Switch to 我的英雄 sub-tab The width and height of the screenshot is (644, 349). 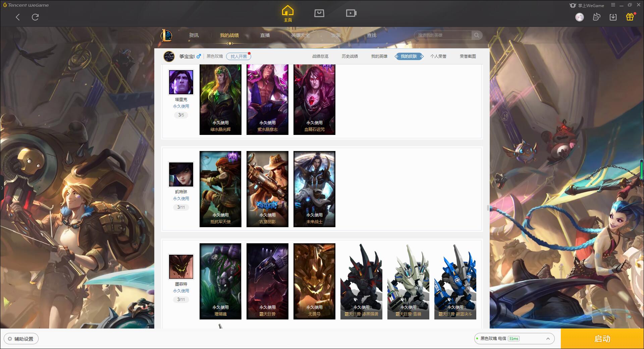(379, 56)
